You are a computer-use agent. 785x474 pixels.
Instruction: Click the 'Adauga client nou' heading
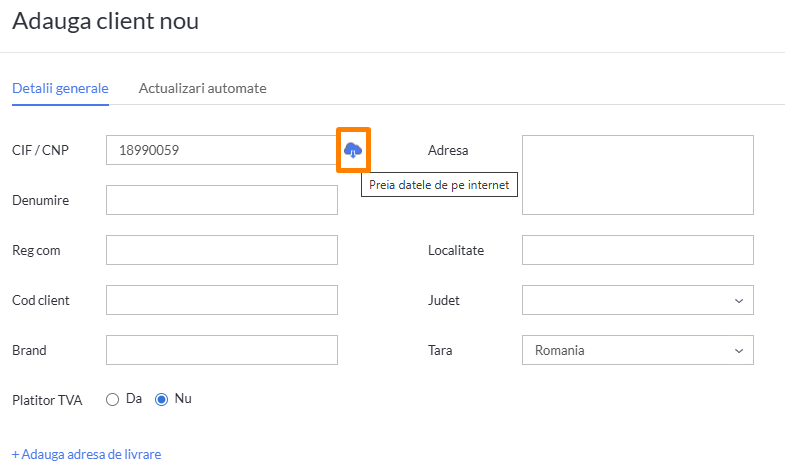(105, 21)
